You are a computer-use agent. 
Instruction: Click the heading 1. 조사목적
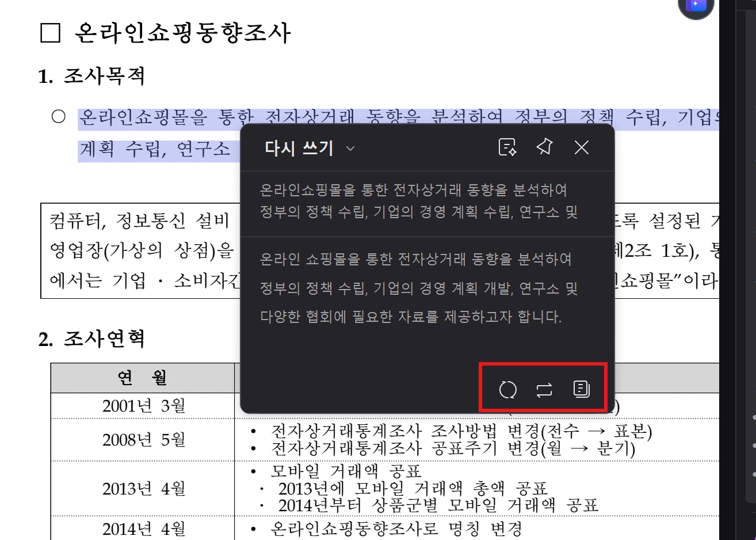(x=91, y=76)
